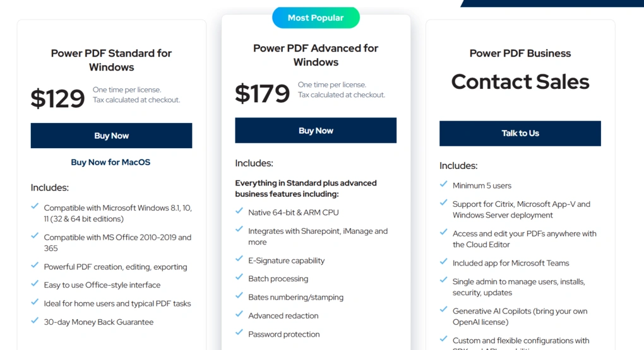Click checkmark next to Native 64-bit & ARM CPU
Screen dimensions: 644x350
click(239, 211)
